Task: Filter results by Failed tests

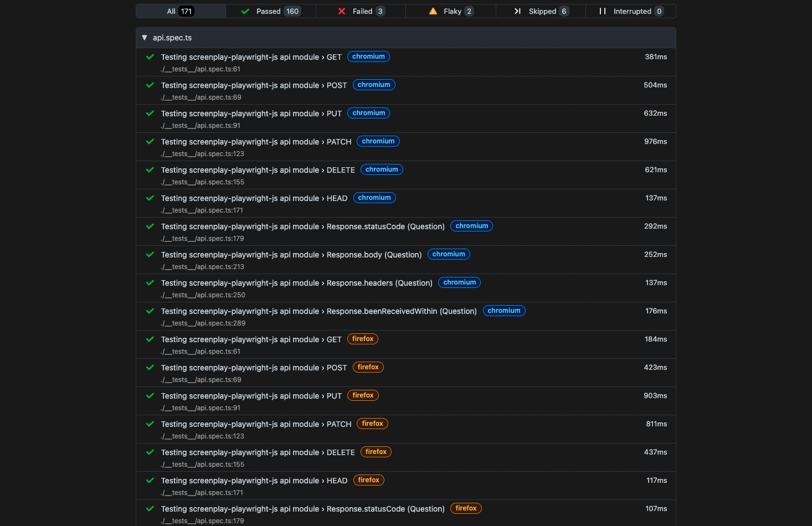Action: point(361,11)
